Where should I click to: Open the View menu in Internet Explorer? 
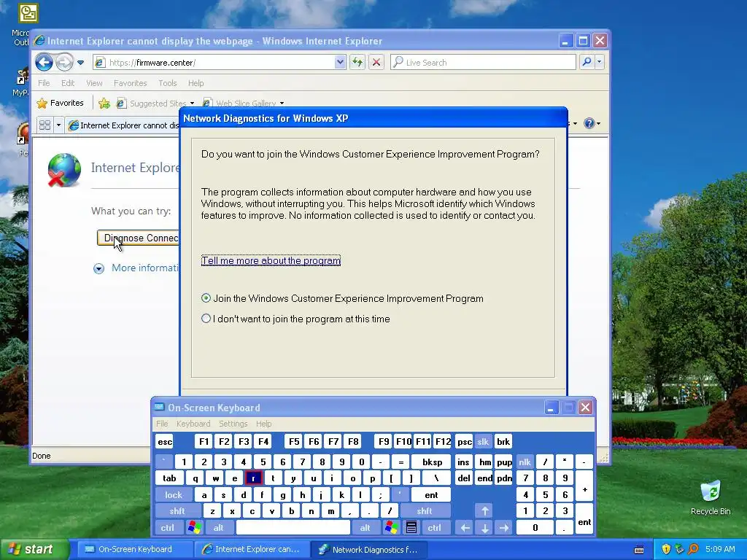pyautogui.click(x=94, y=83)
